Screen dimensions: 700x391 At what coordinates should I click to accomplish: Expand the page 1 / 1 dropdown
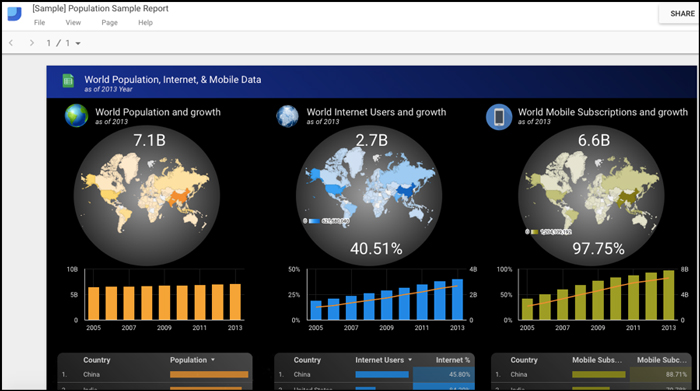pyautogui.click(x=78, y=44)
